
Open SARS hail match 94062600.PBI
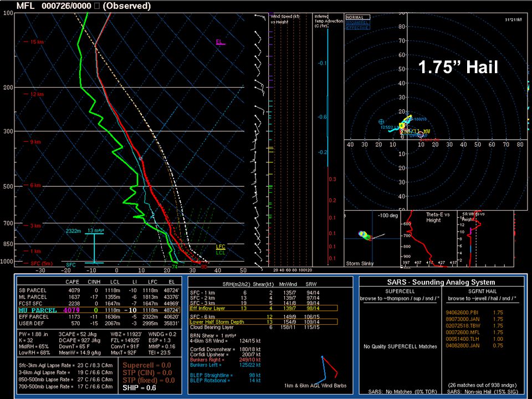pyautogui.click(x=474, y=313)
